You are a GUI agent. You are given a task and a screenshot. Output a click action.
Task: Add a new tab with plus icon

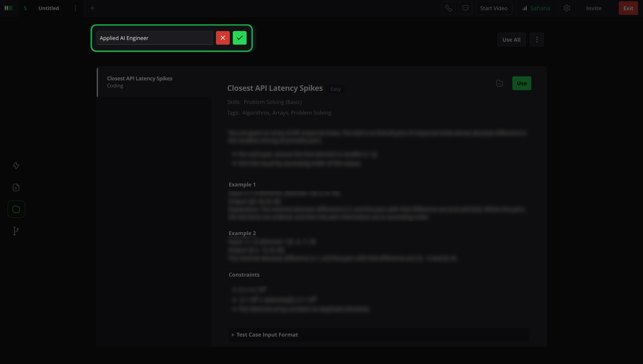[92, 8]
